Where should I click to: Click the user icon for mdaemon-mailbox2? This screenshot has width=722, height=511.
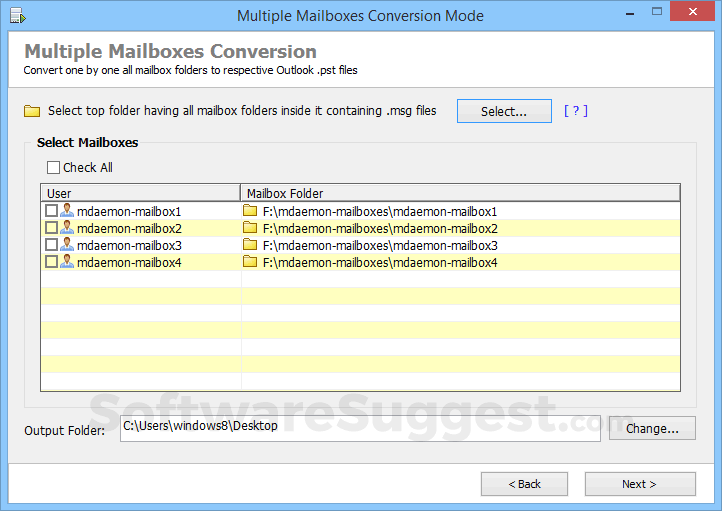tap(67, 228)
